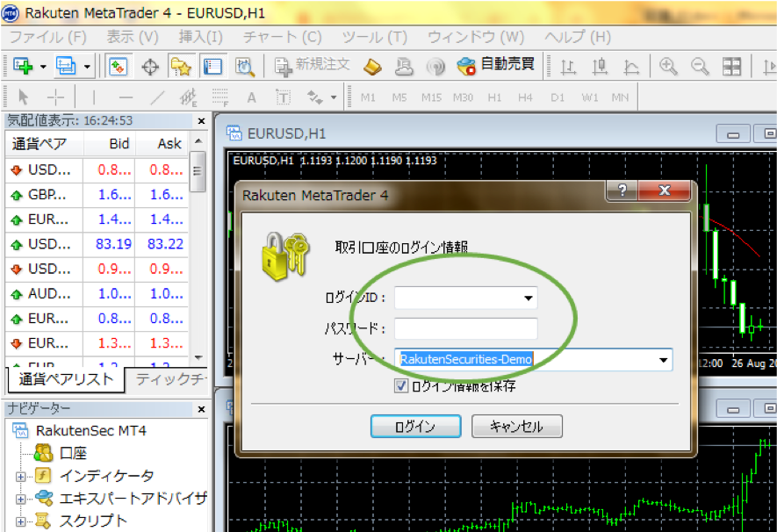Viewport: 777px width, 532px height.
Task: Close the ナビゲーター panel
Action: click(x=201, y=409)
